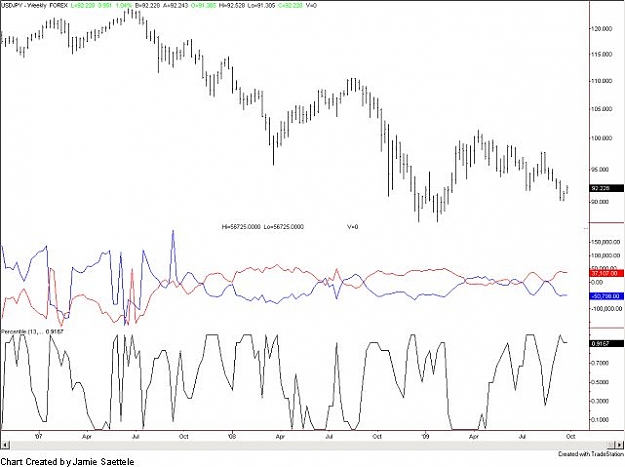Image resolution: width=625 pixels, height=467 pixels.
Task: Click the black 0.9167 percentile value badge
Action: (x=606, y=343)
